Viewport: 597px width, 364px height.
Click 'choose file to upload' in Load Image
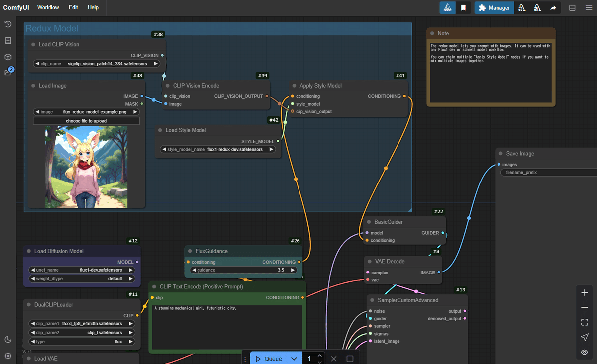(x=86, y=120)
